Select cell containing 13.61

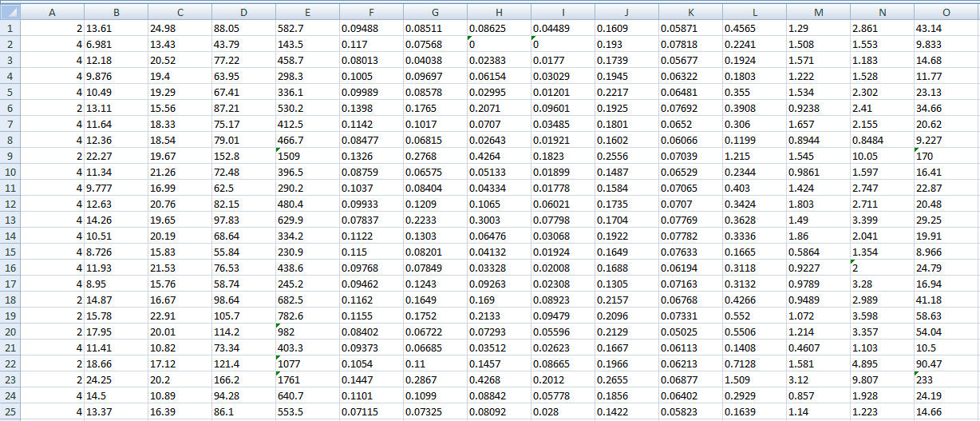click(x=116, y=28)
